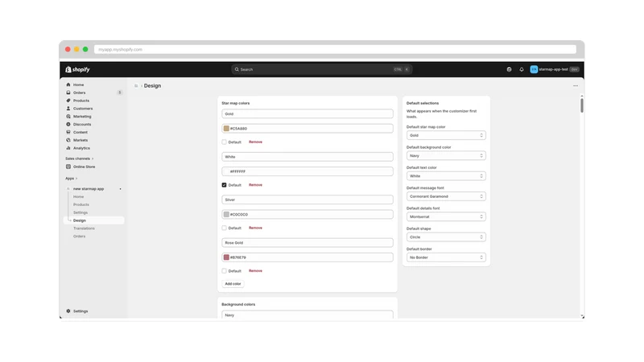This screenshot has height=362, width=644.
Task: Open the app's Orders subpage
Action: [x=79, y=237]
